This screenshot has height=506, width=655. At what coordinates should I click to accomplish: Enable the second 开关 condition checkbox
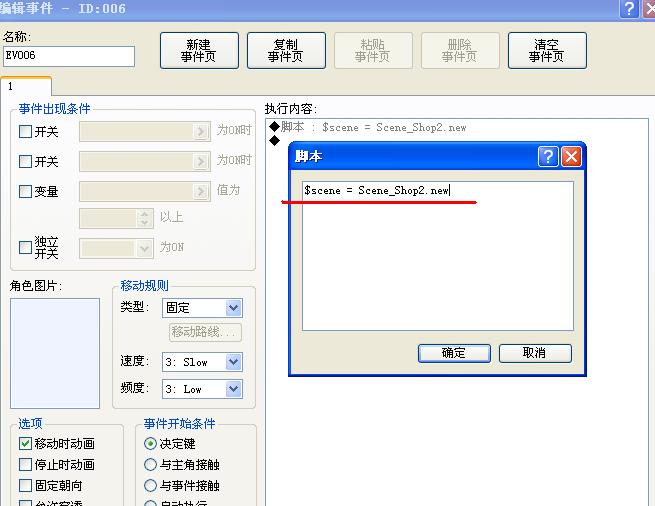click(x=25, y=161)
